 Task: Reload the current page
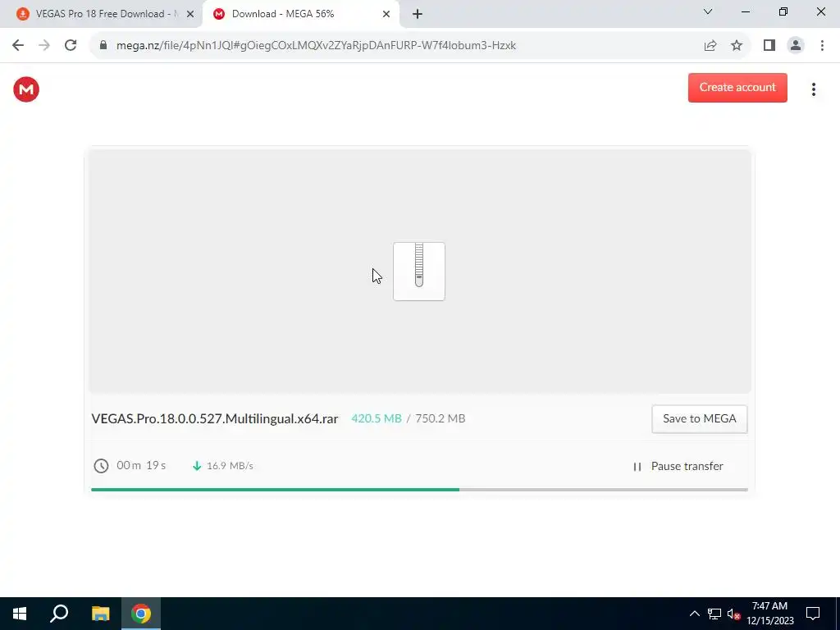pos(71,45)
